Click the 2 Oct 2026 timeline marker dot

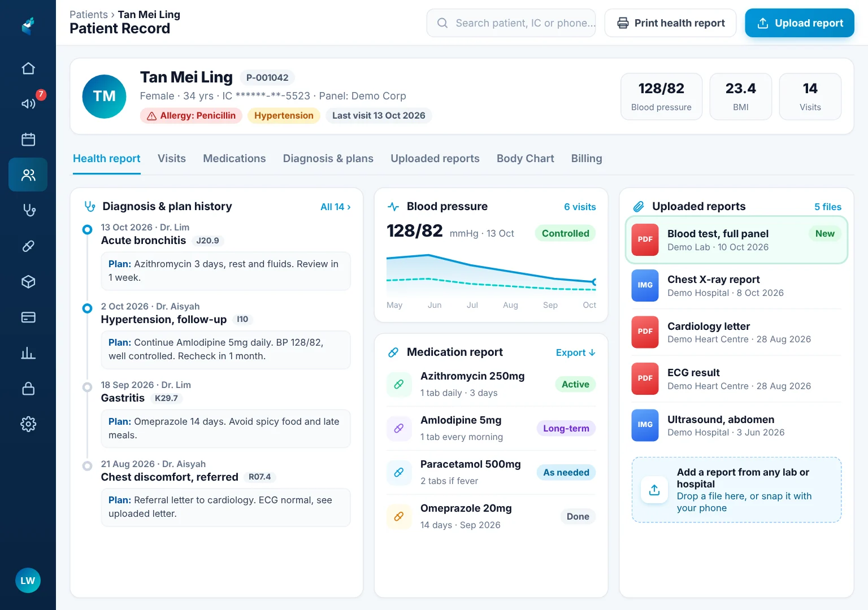87,308
